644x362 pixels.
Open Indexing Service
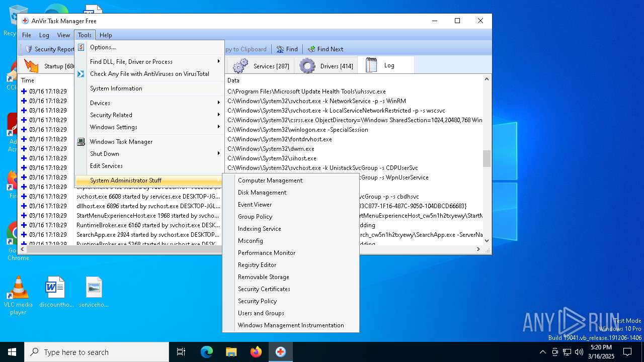pos(291,229)
